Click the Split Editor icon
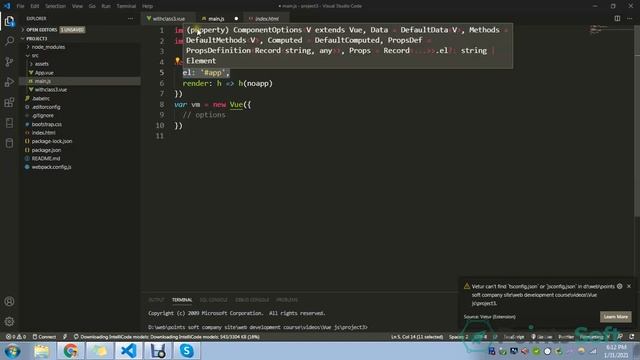The height and width of the screenshot is (360, 640). pos(617,18)
